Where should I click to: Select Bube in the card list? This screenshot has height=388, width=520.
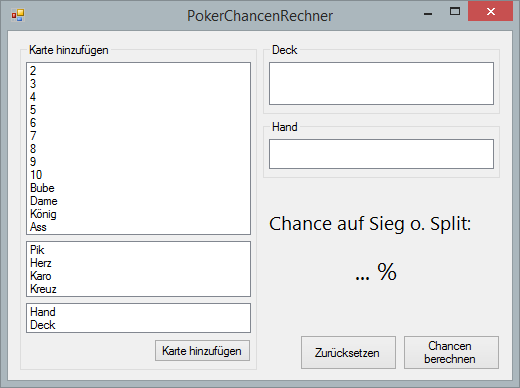coord(138,188)
